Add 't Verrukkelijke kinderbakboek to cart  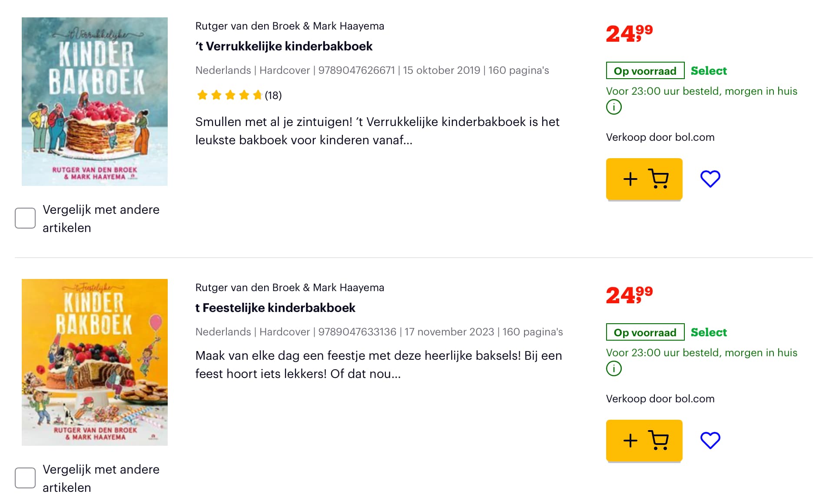coord(644,179)
